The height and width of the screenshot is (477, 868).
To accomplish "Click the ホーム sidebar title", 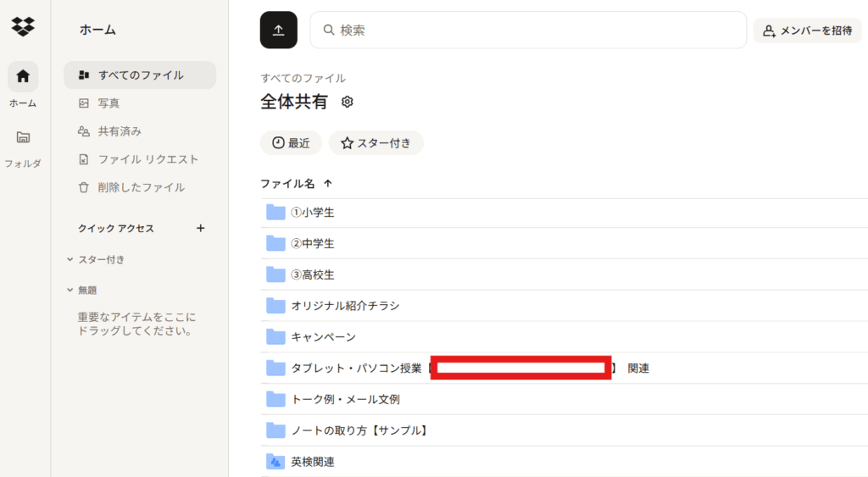I will (97, 30).
